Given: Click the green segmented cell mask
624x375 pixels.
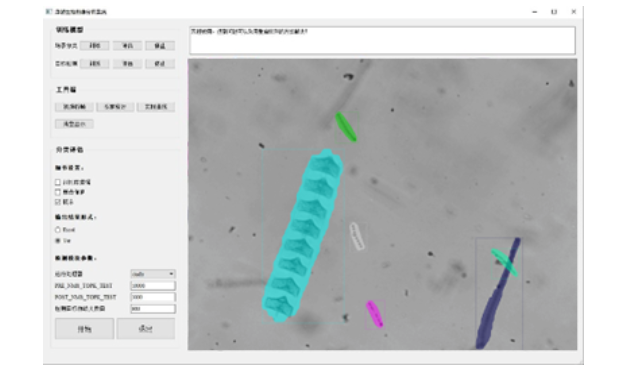Looking at the screenshot, I should [x=345, y=127].
